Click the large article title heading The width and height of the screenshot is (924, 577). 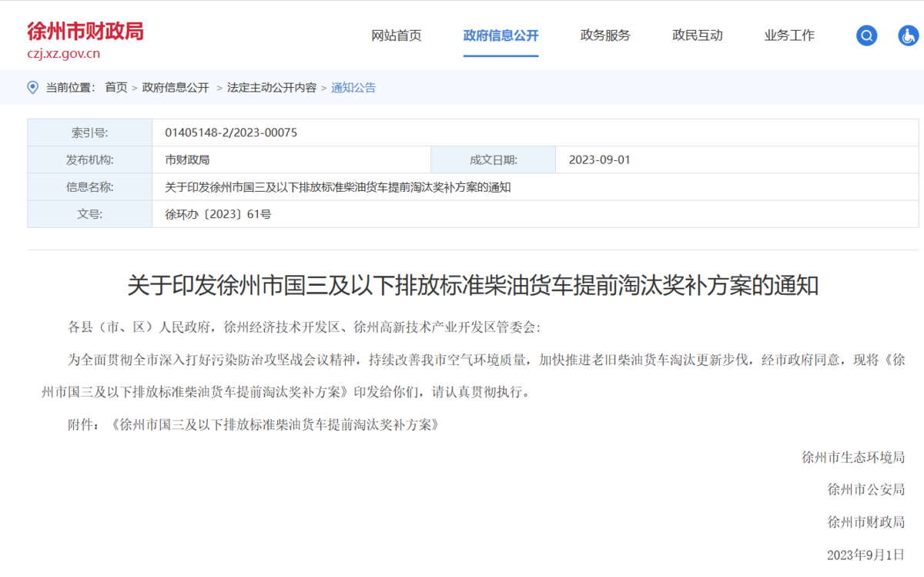(473, 286)
